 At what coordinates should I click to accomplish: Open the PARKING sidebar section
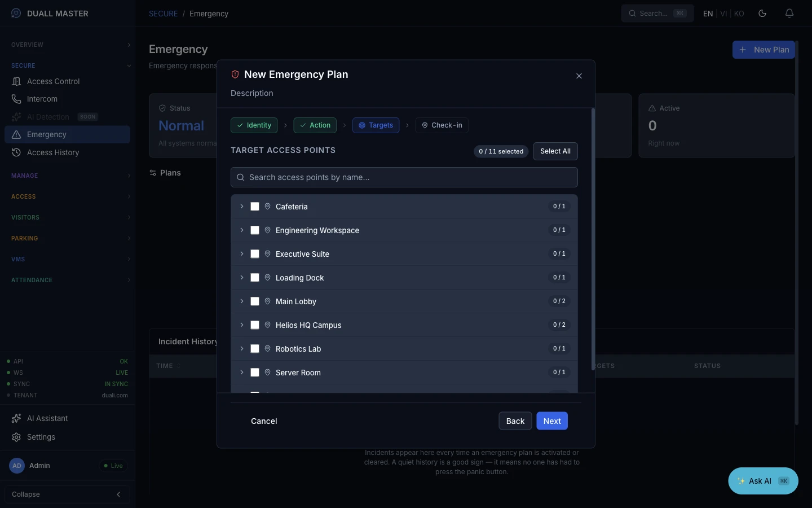(x=70, y=238)
